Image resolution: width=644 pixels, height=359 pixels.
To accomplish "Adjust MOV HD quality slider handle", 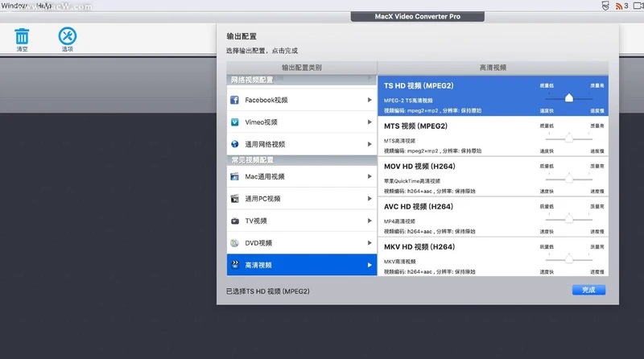I will click(x=569, y=178).
